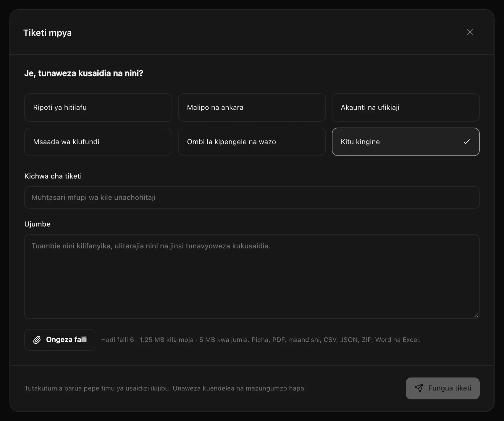This screenshot has height=421, width=504.
Task: Click the footer note Tutakutumia barua pepe
Action: [165, 388]
